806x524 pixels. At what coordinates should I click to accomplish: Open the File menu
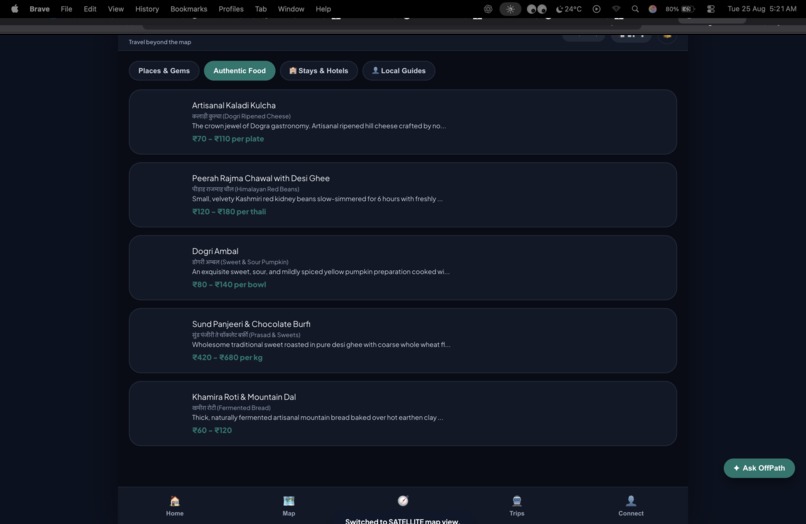point(66,9)
